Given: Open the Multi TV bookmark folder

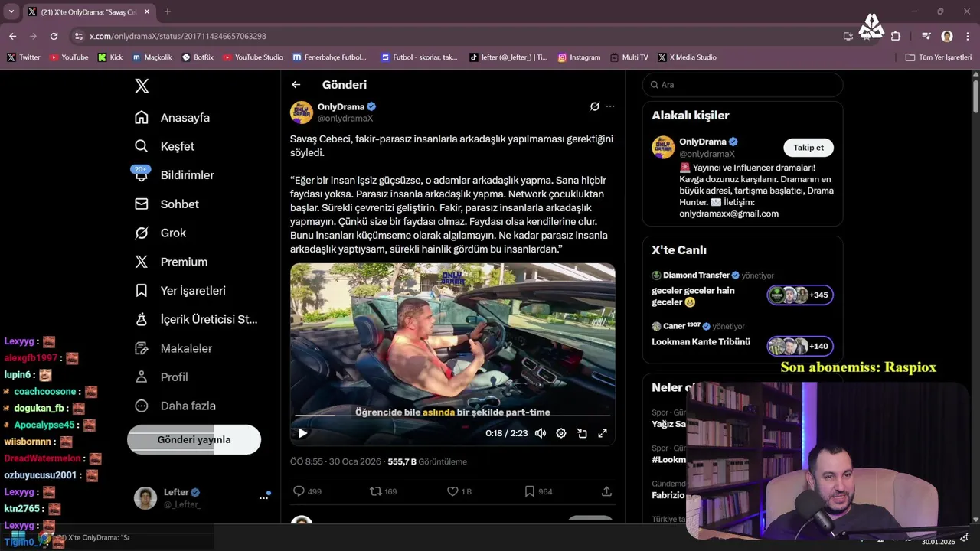Looking at the screenshot, I should point(629,57).
